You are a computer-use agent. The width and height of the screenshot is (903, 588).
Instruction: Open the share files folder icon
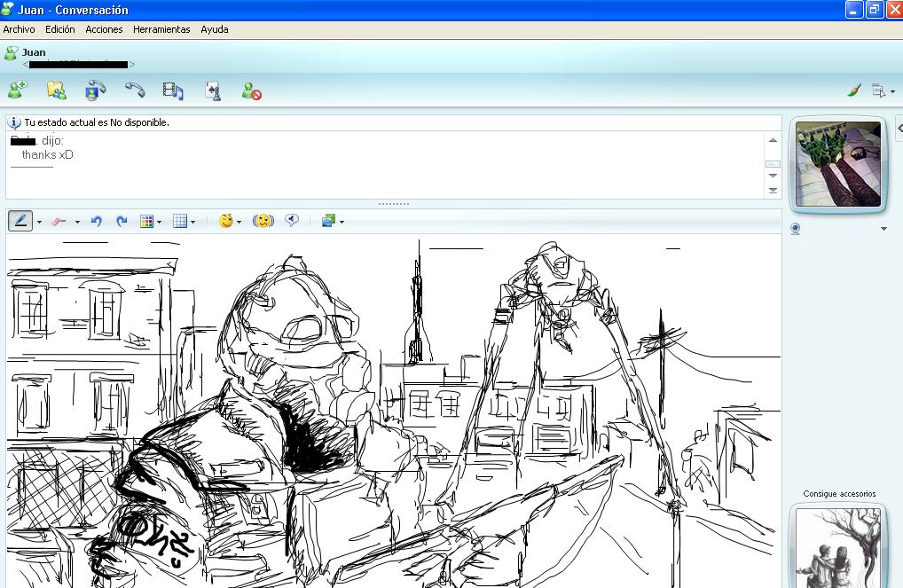pos(56,90)
